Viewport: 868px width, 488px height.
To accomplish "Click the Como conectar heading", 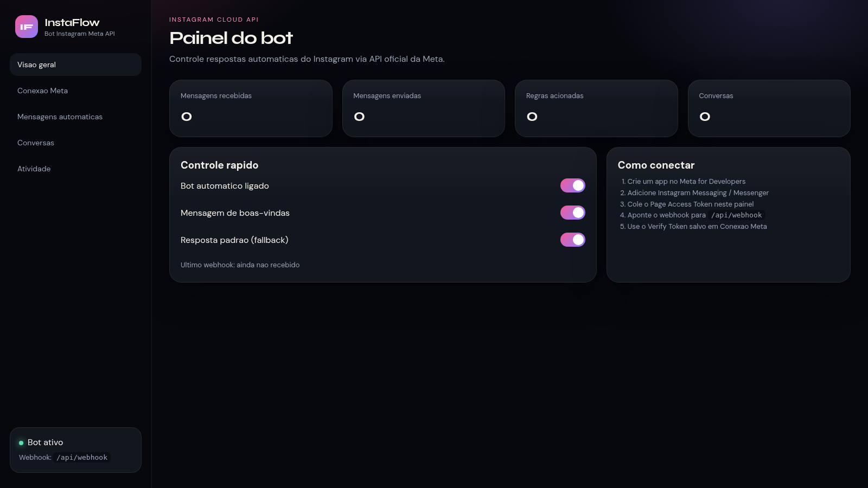I will click(656, 165).
